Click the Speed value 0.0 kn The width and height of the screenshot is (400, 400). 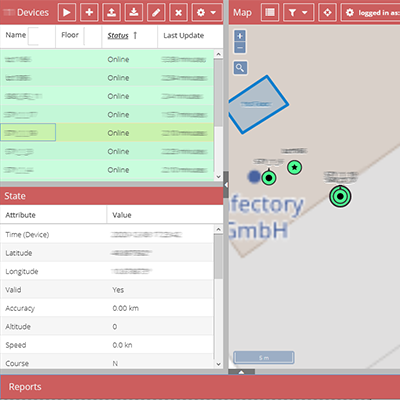point(122,345)
